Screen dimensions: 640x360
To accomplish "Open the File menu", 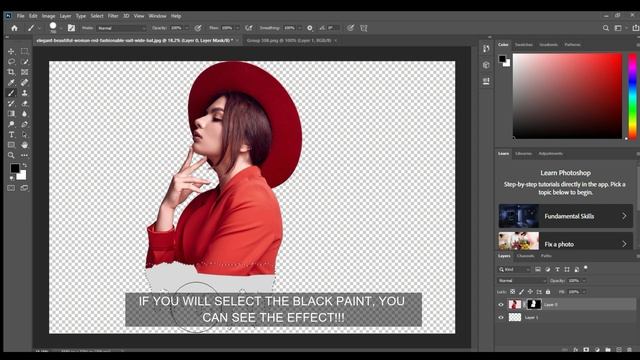I will pyautogui.click(x=20, y=16).
